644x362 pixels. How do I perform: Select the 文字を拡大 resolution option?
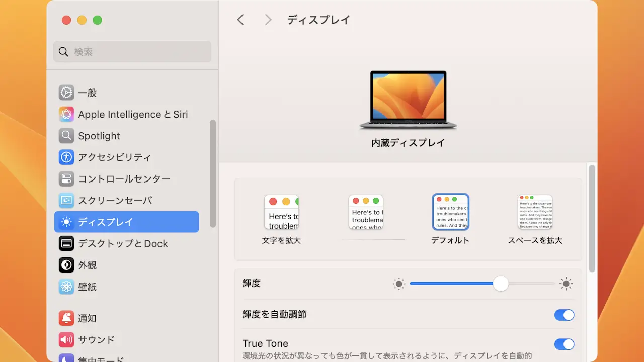point(281,213)
